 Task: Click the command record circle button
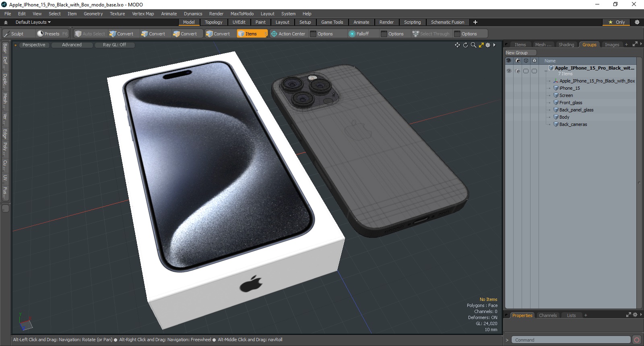(636, 340)
